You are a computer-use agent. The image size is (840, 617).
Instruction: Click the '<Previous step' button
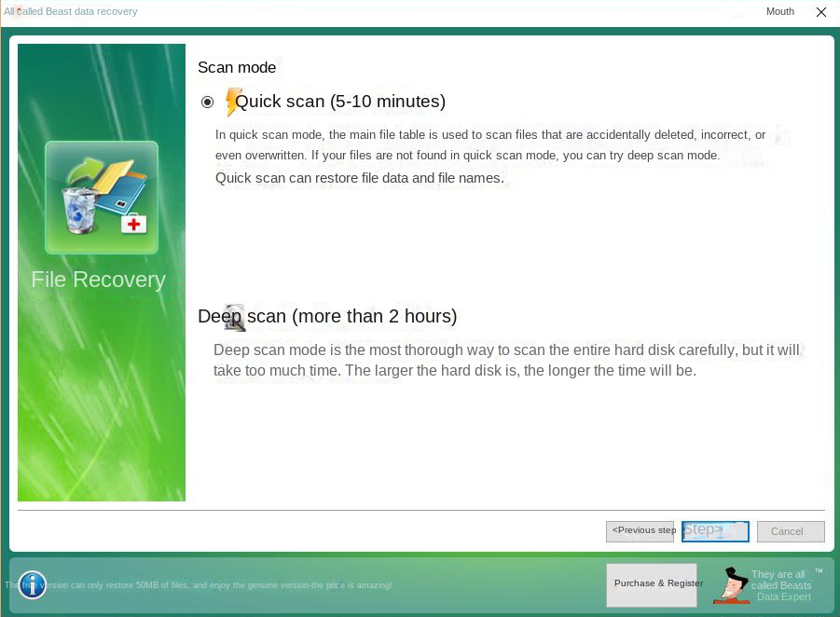tap(640, 530)
